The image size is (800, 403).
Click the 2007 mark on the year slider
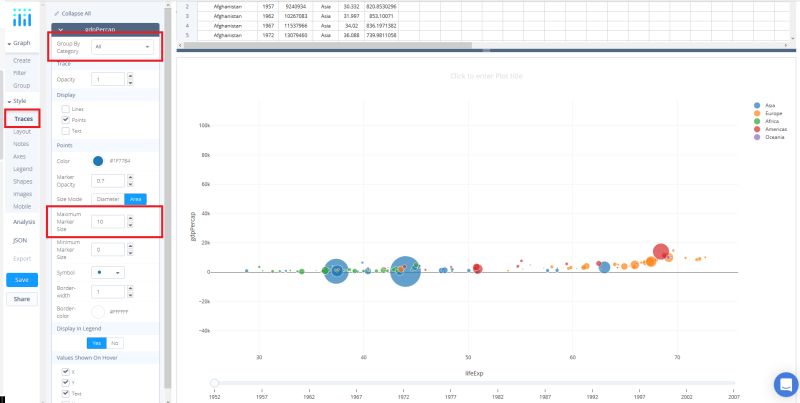tap(734, 396)
